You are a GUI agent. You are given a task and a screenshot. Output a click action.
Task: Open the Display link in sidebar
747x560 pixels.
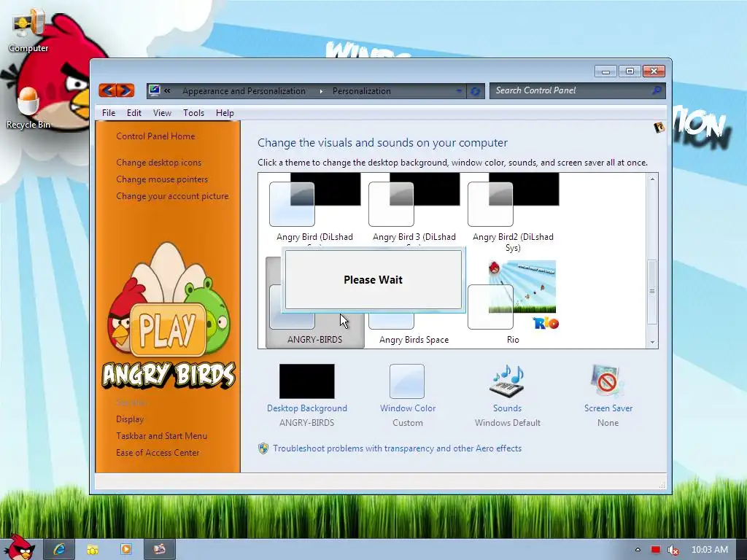click(x=130, y=419)
